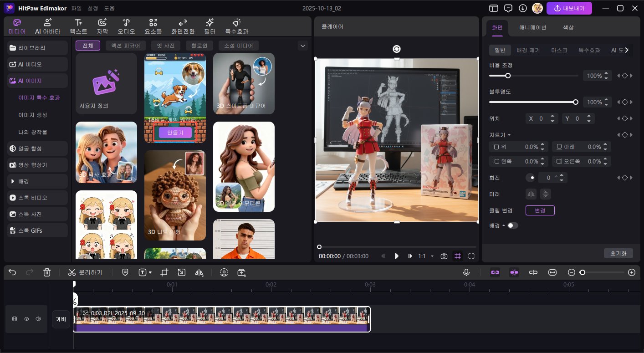Click the undo arrow in timeline toolbar
Screen dimensions: 644x353
pos(12,272)
